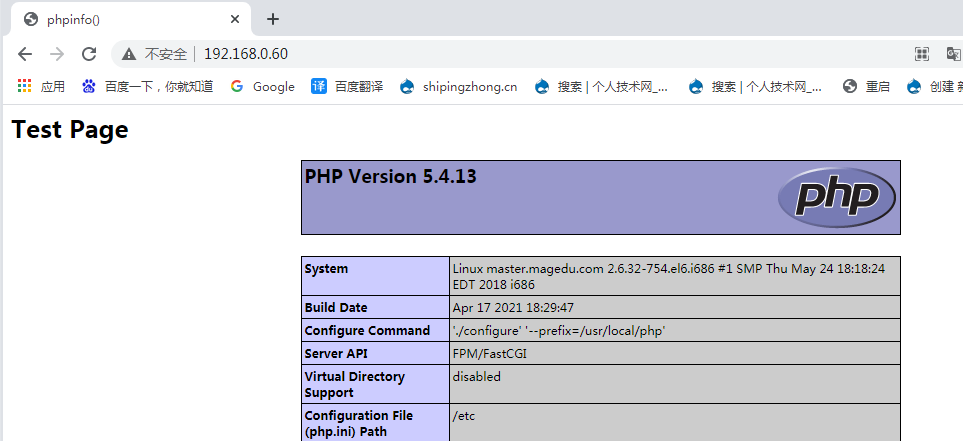The width and height of the screenshot is (963, 441).
Task: Open the 应用 apps shortcut
Action: coord(41,87)
